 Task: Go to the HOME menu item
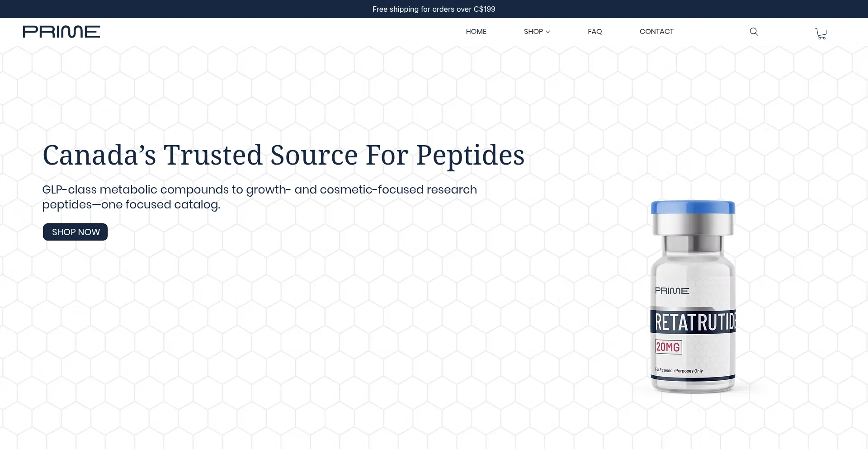476,31
